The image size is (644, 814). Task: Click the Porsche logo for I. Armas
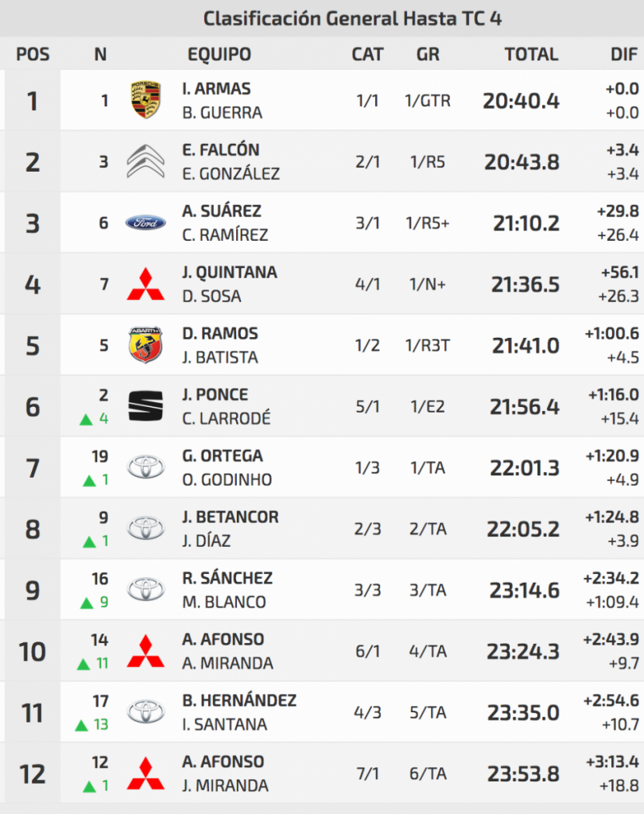click(145, 100)
